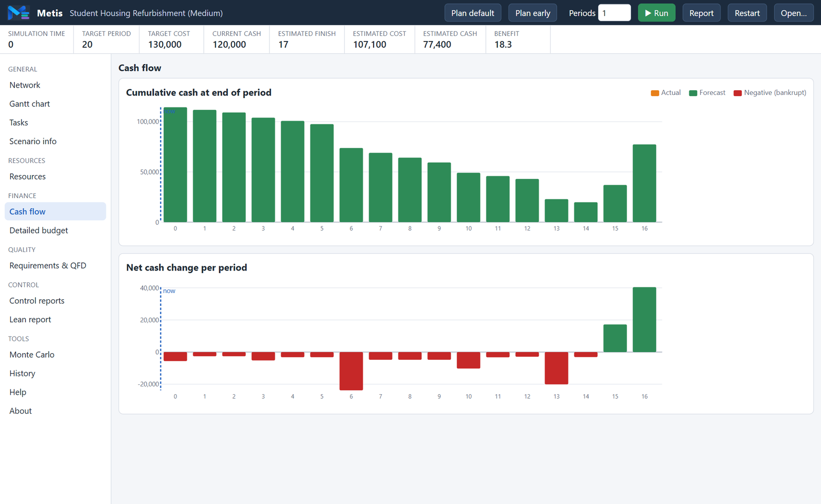Image resolution: width=821 pixels, height=504 pixels.
Task: Click the orange Actual legend swatch
Action: [x=655, y=93]
